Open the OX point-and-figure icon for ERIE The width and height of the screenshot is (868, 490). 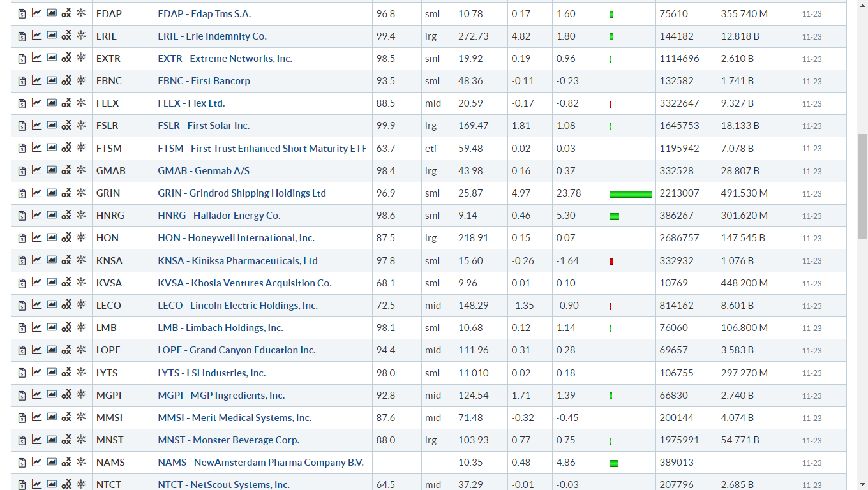66,36
